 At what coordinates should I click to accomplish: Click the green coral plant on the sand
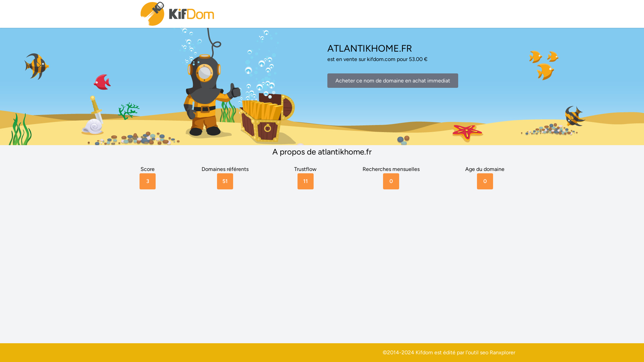click(128, 111)
